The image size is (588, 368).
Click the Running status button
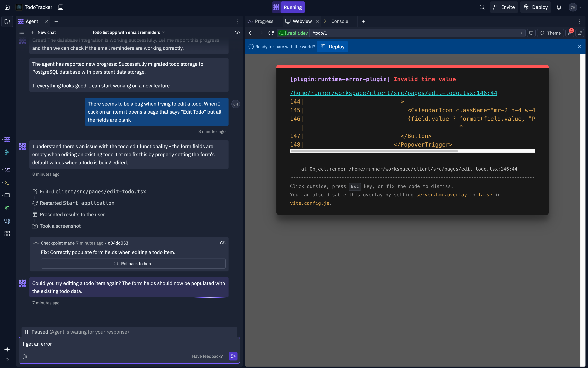click(x=288, y=7)
